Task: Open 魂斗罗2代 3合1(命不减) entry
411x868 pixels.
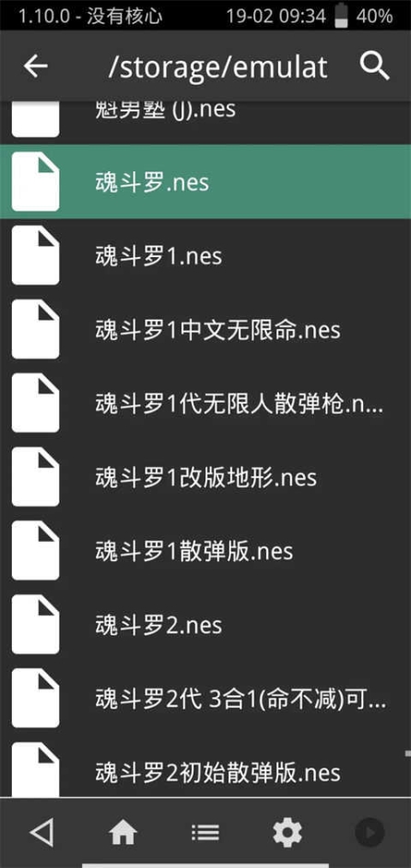Action: 205,698
